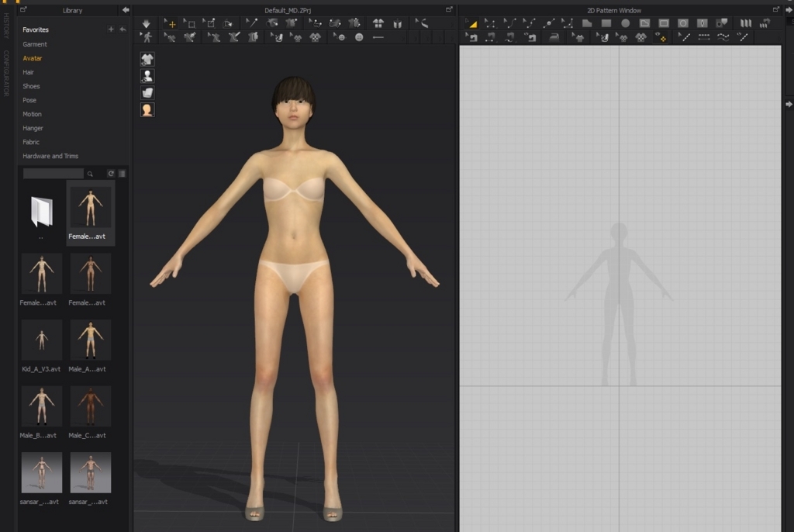The width and height of the screenshot is (794, 532).
Task: Select the yellow triangle Edit Pattern tool
Action: 471,23
